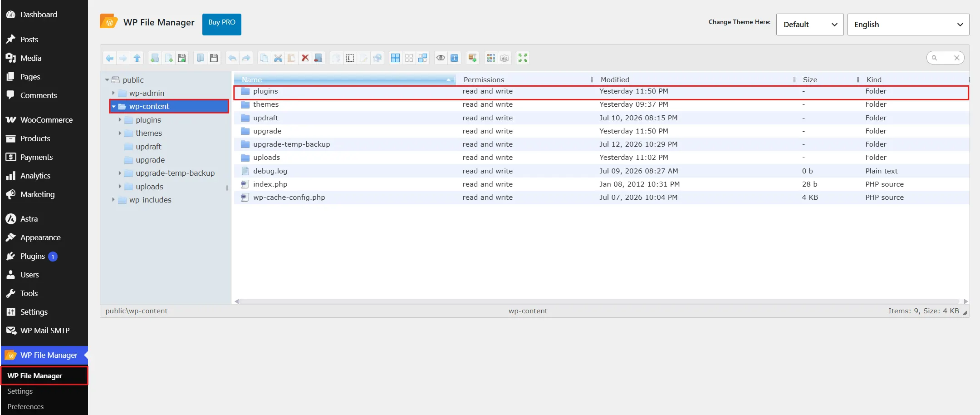
Task: Open the Default theme dropdown
Action: click(x=810, y=25)
